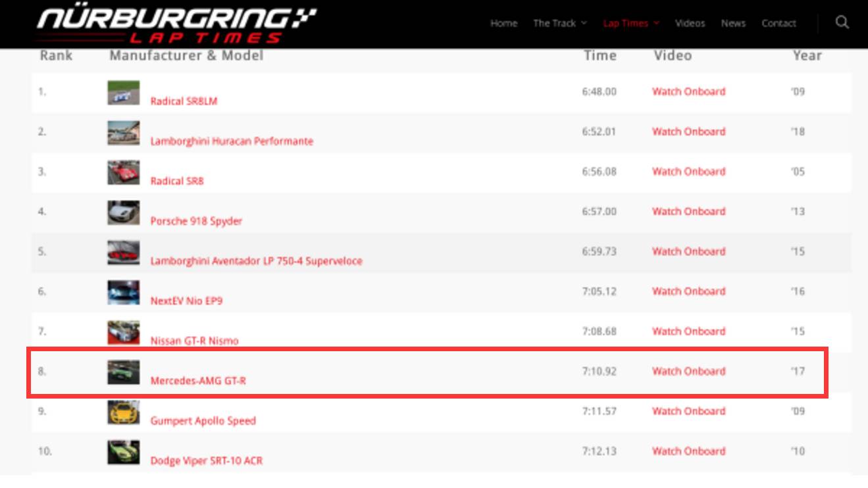Watch Onboard video for Dodge Viper SRT-10
Viewport: 868px width, 488px height.
tap(688, 451)
